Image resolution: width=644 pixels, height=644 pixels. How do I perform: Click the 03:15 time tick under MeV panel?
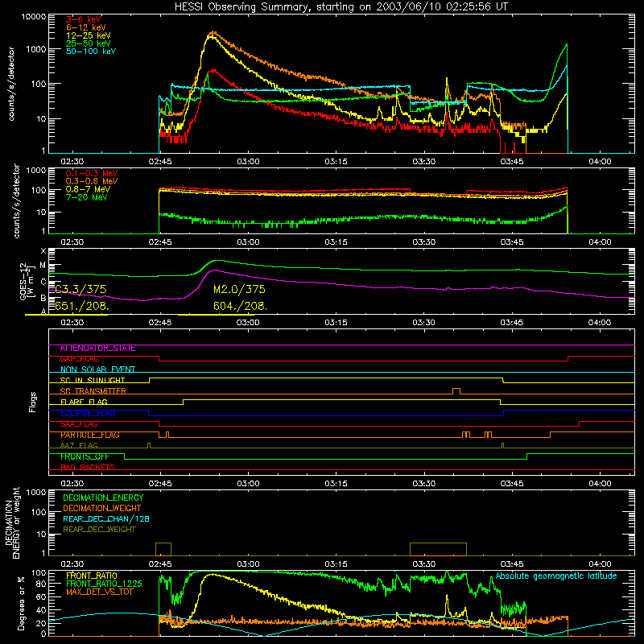(336, 242)
